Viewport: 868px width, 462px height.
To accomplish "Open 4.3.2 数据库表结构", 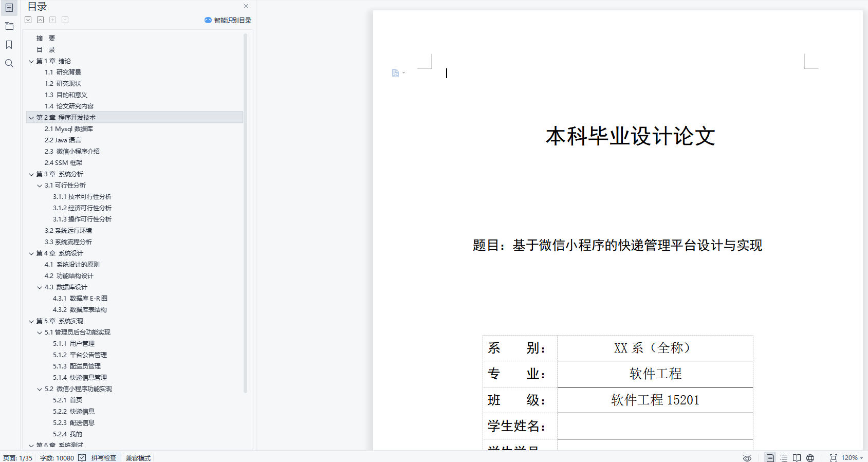I will (80, 310).
